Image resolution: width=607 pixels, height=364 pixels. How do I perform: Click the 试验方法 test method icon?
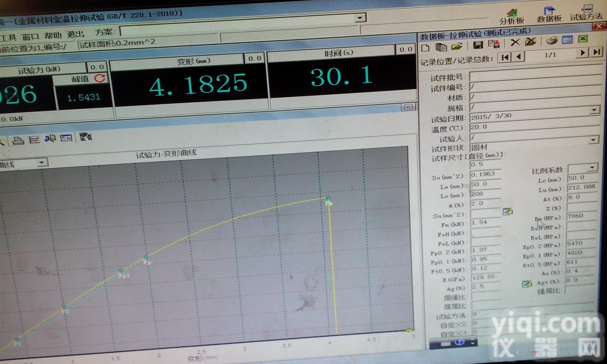[587, 12]
